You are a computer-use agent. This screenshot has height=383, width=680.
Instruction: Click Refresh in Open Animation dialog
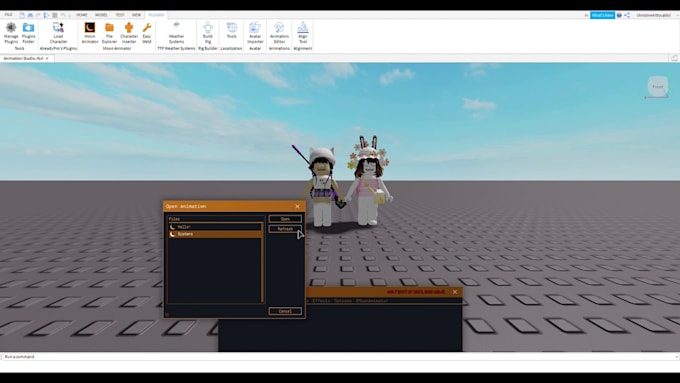(x=285, y=229)
